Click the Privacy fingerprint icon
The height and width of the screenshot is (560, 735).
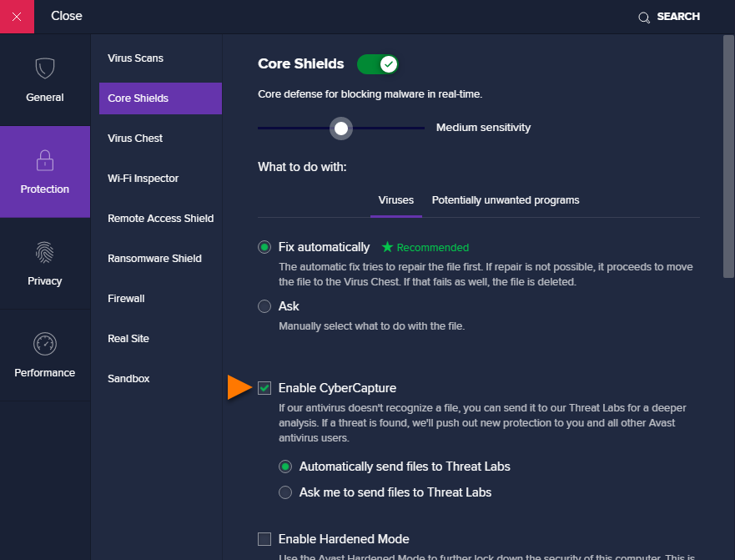pyautogui.click(x=45, y=252)
